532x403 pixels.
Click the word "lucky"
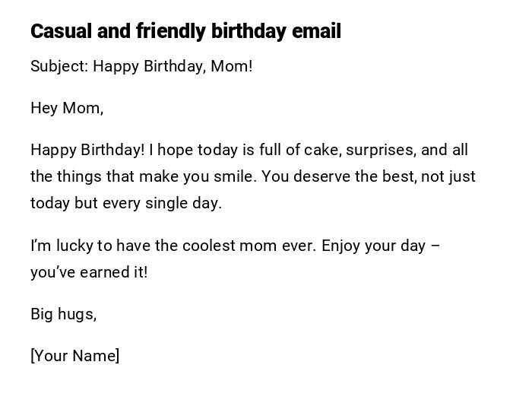[71, 246]
